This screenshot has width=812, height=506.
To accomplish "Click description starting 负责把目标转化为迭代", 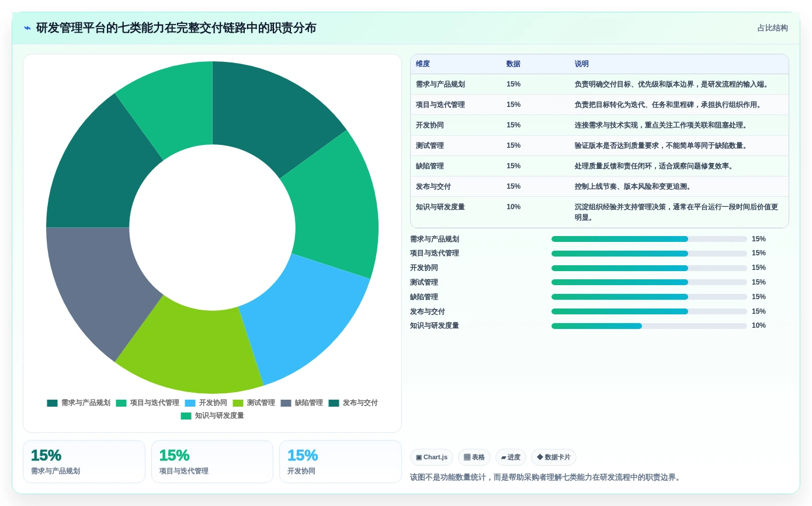I will (x=669, y=105).
